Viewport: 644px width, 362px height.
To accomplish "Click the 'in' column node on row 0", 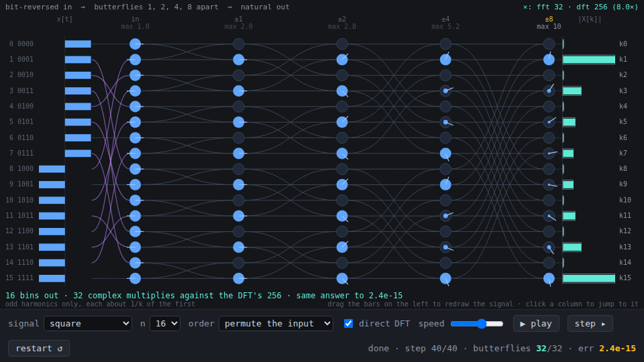I will [135, 44].
